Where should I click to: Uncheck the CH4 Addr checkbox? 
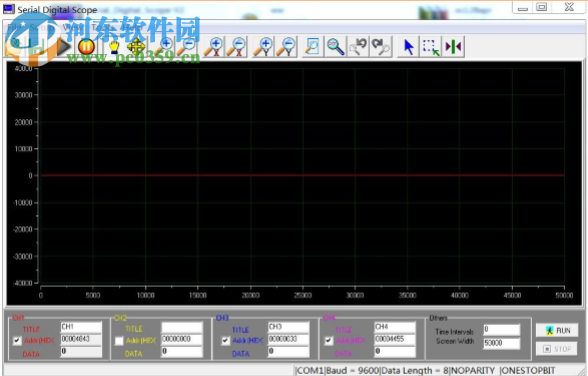[x=328, y=341]
